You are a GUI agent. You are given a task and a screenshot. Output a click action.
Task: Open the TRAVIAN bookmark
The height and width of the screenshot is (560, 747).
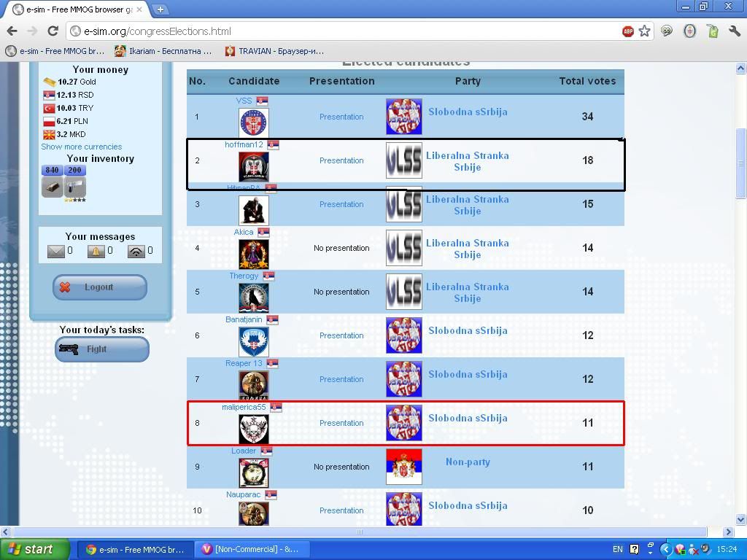click(275, 51)
